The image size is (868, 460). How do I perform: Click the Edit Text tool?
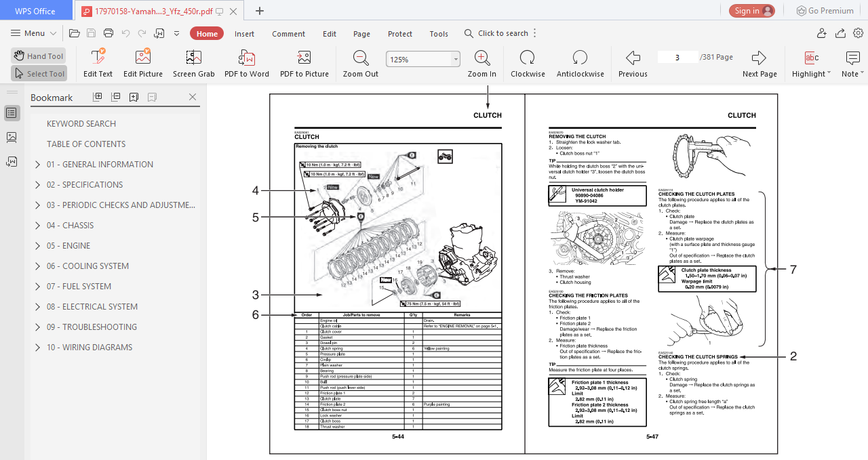tap(98, 64)
